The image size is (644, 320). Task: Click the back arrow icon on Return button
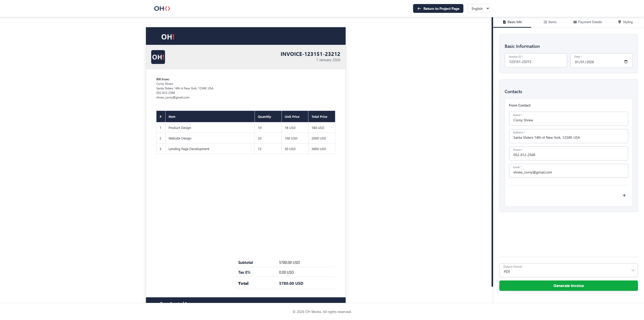pos(419,9)
